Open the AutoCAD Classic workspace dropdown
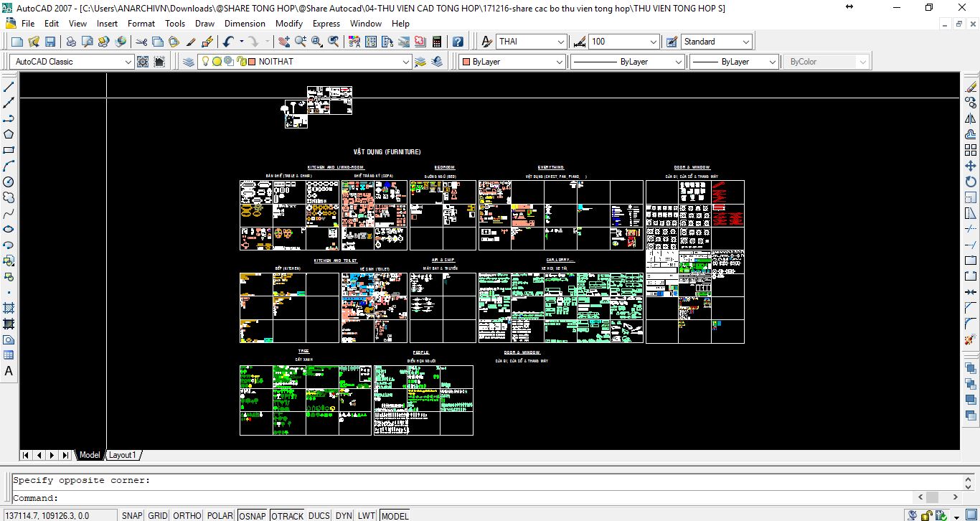The image size is (980, 521). (128, 62)
